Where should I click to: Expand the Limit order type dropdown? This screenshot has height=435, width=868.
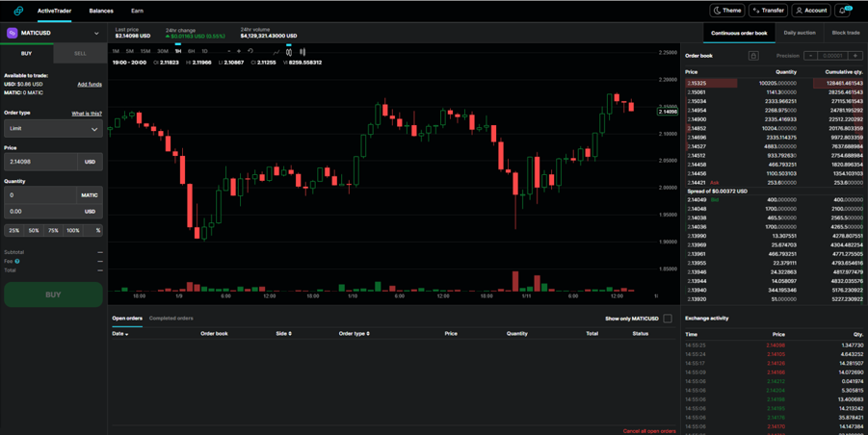click(x=53, y=129)
